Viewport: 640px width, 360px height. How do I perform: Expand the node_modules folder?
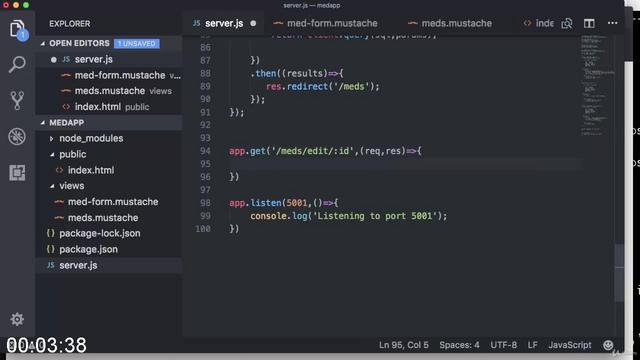pos(51,138)
